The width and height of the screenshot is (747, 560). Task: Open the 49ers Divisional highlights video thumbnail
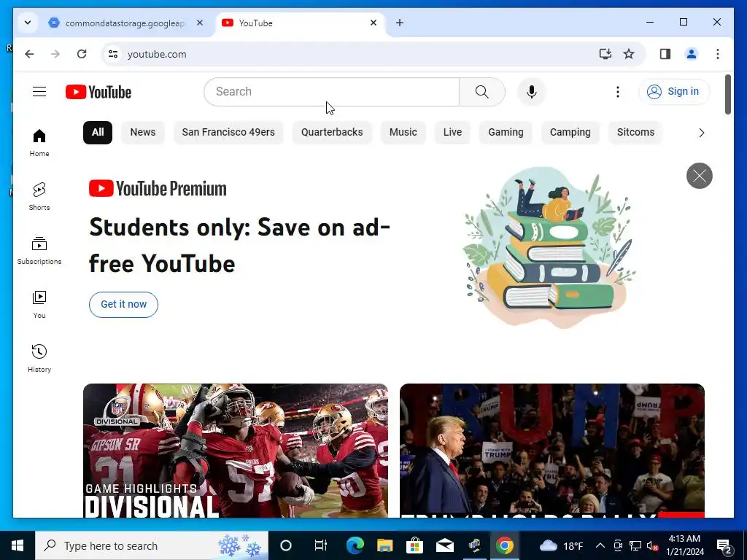point(236,451)
